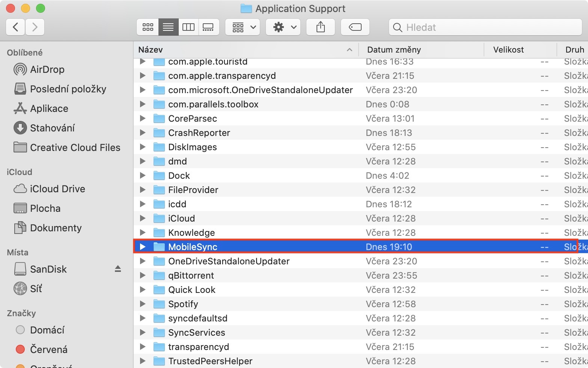Sort by the Datum změny column
Image resolution: width=588 pixels, height=368 pixels.
pos(421,50)
